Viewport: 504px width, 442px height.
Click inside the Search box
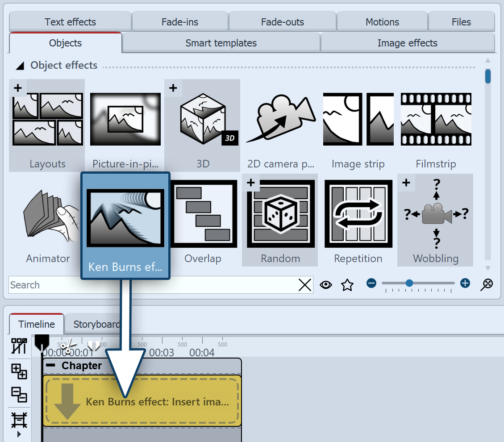[134, 285]
